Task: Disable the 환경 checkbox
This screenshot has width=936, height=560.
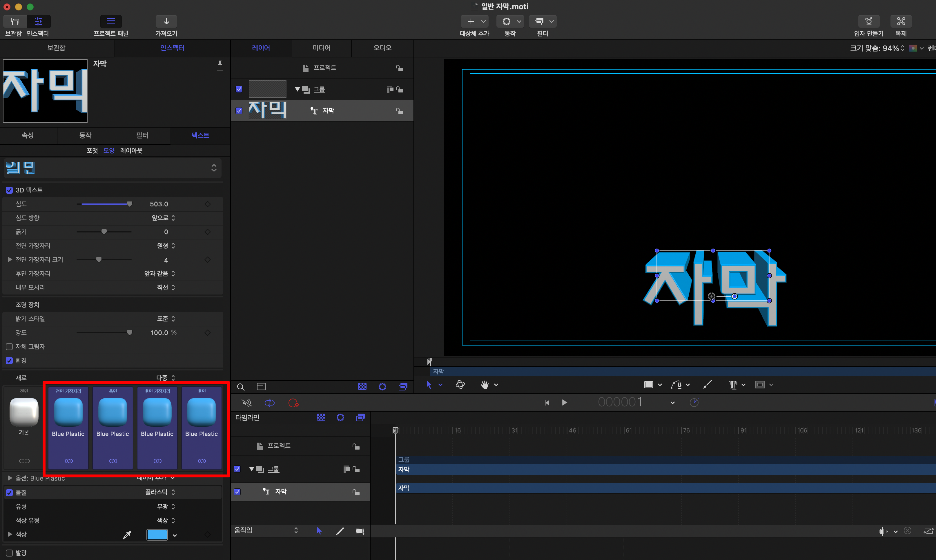Action: [10, 360]
